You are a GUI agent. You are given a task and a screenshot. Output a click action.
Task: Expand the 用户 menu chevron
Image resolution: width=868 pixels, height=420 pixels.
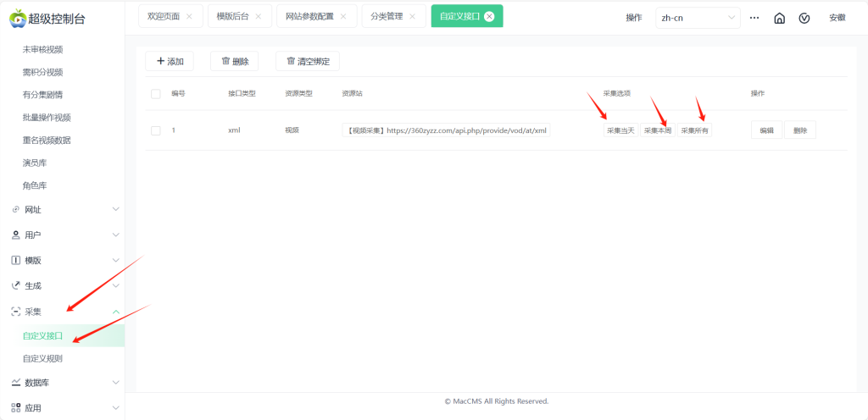click(x=115, y=235)
